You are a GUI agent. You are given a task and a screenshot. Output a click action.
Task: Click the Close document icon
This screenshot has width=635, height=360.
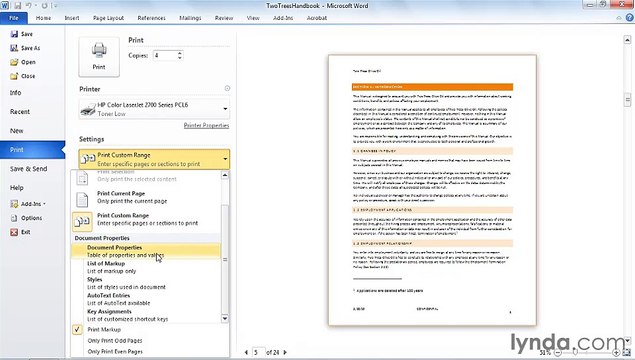(x=14, y=76)
